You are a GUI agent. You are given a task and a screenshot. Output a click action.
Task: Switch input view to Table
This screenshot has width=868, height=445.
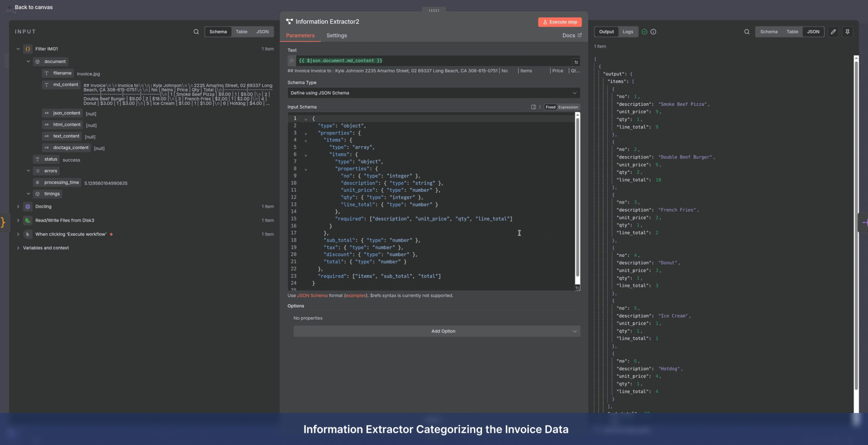pos(241,32)
